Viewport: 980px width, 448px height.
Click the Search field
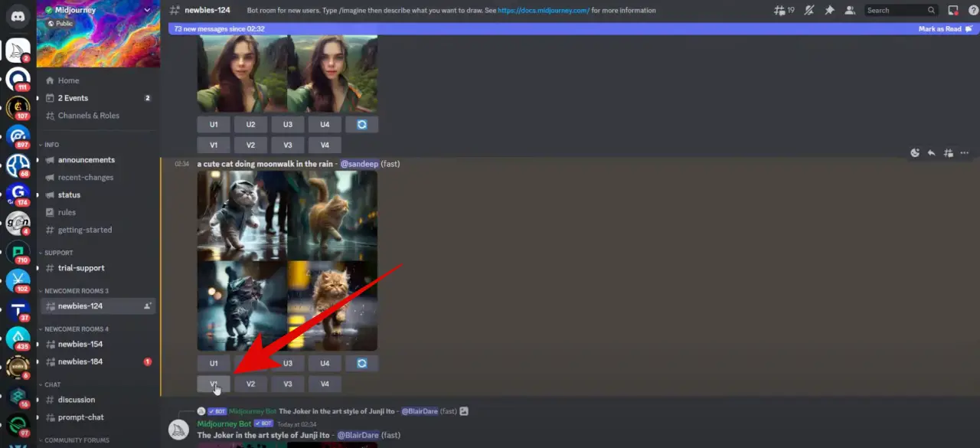point(901,11)
